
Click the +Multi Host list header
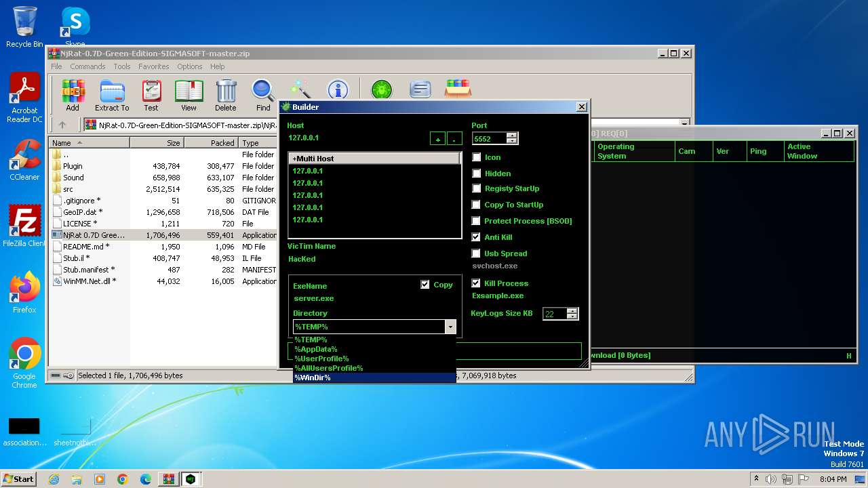pyautogui.click(x=375, y=159)
